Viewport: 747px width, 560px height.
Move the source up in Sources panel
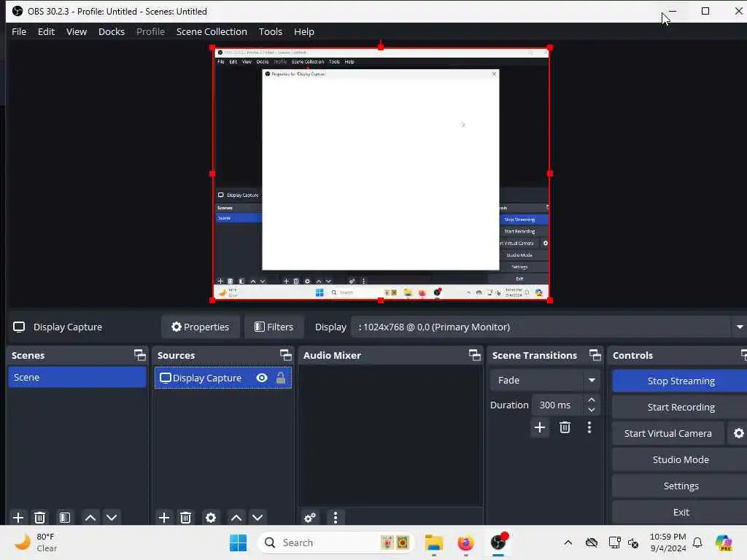pyautogui.click(x=236, y=518)
